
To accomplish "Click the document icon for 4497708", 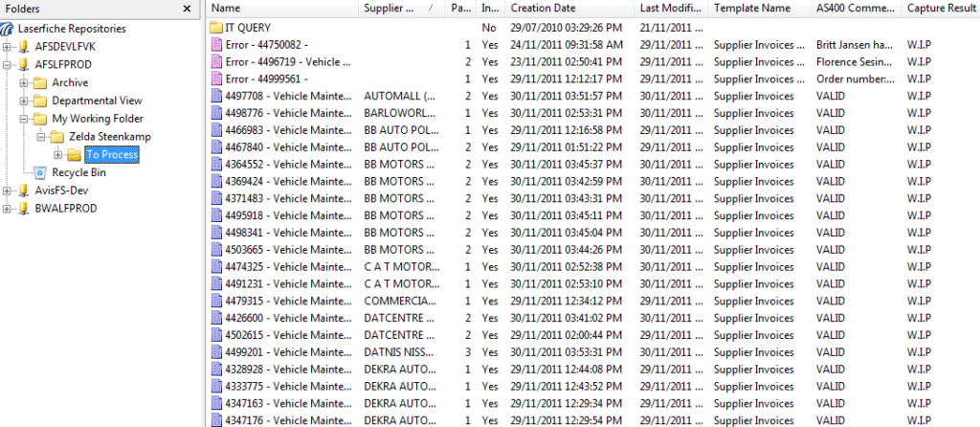I will tap(216, 96).
